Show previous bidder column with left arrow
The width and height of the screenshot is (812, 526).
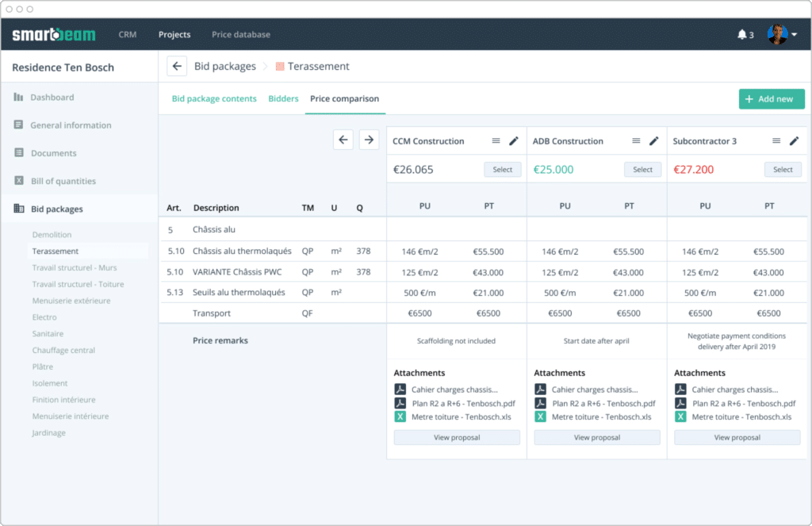343,139
